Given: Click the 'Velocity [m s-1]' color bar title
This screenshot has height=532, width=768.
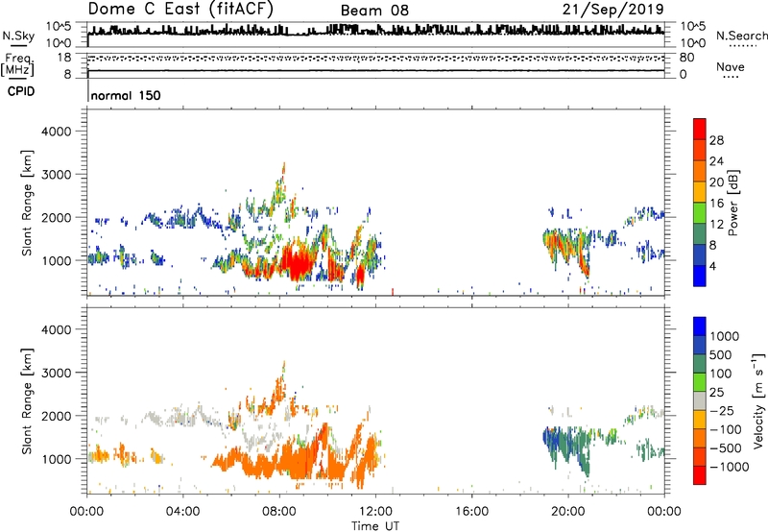Looking at the screenshot, I should coord(758,400).
